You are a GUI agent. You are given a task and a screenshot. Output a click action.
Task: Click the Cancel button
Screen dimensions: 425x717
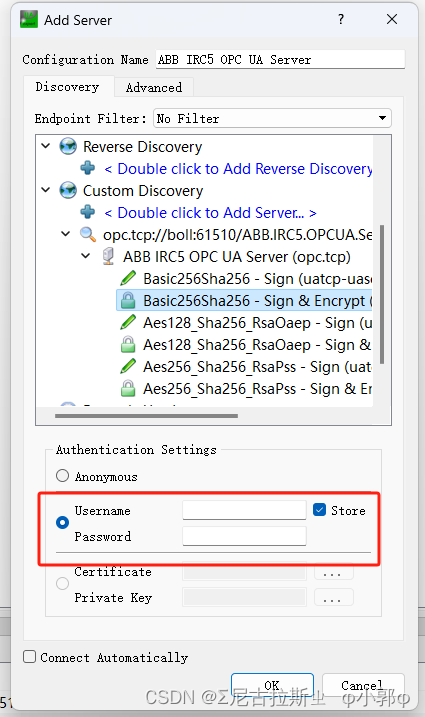(x=363, y=685)
